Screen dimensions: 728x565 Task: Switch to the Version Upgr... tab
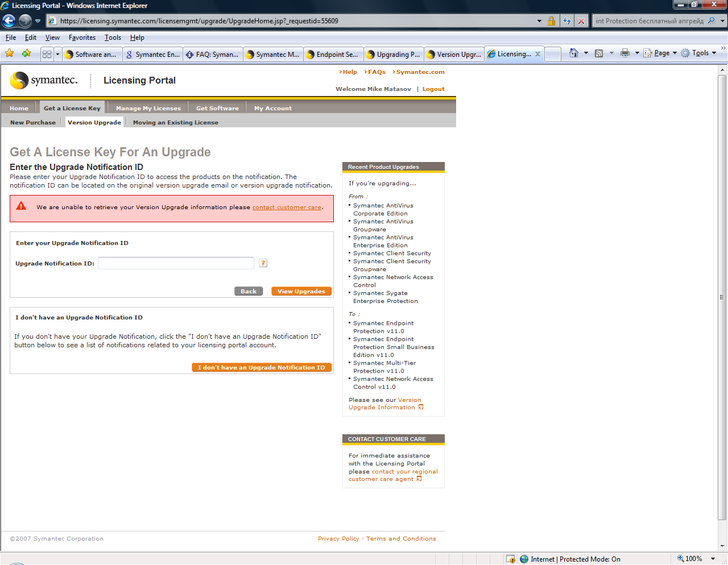tap(454, 55)
